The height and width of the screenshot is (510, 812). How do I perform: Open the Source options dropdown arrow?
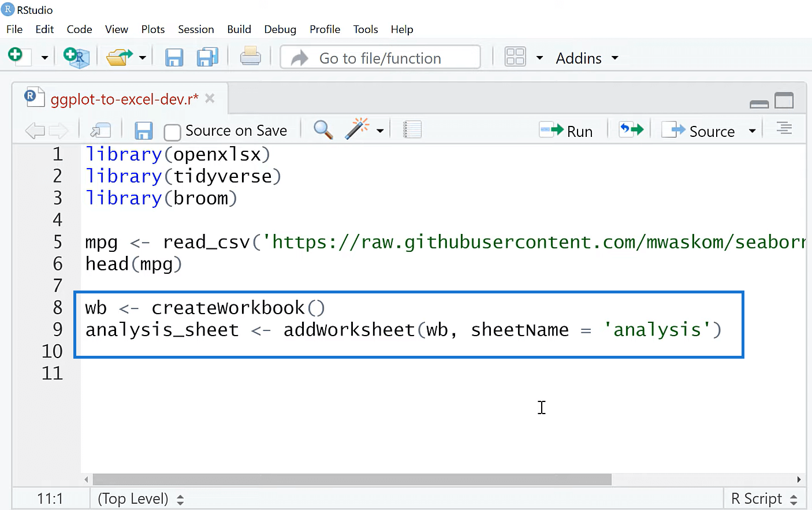coord(752,131)
